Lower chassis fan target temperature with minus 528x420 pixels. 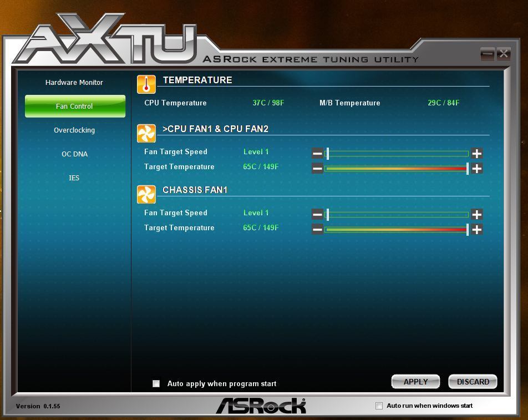point(317,230)
